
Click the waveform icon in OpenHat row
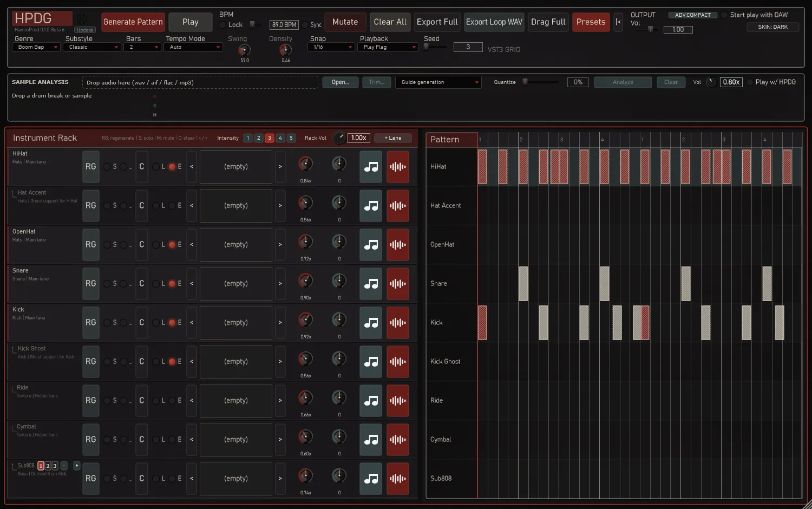pos(398,245)
